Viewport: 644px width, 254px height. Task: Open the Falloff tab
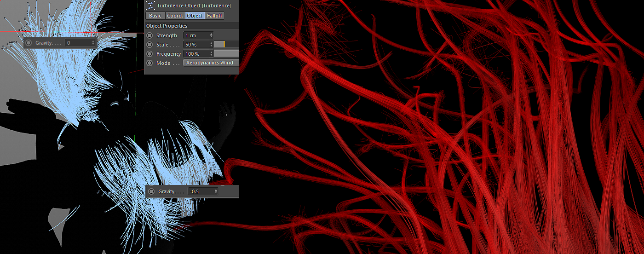[x=215, y=16]
